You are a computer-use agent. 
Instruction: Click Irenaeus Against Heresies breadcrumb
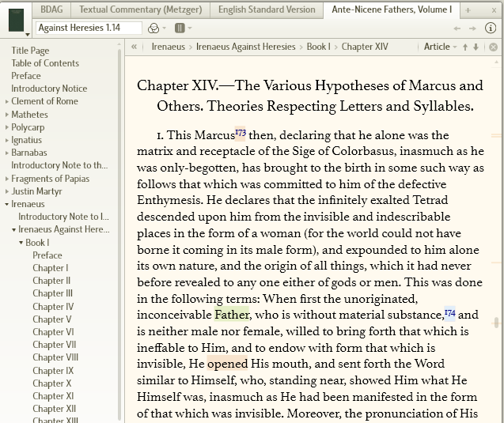click(x=245, y=47)
